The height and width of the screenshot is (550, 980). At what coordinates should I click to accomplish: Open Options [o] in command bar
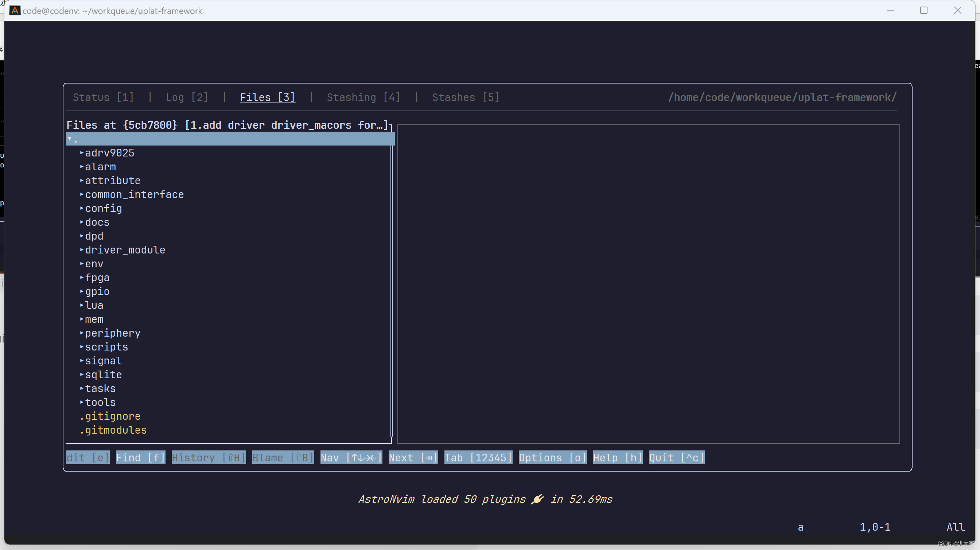[x=552, y=457]
